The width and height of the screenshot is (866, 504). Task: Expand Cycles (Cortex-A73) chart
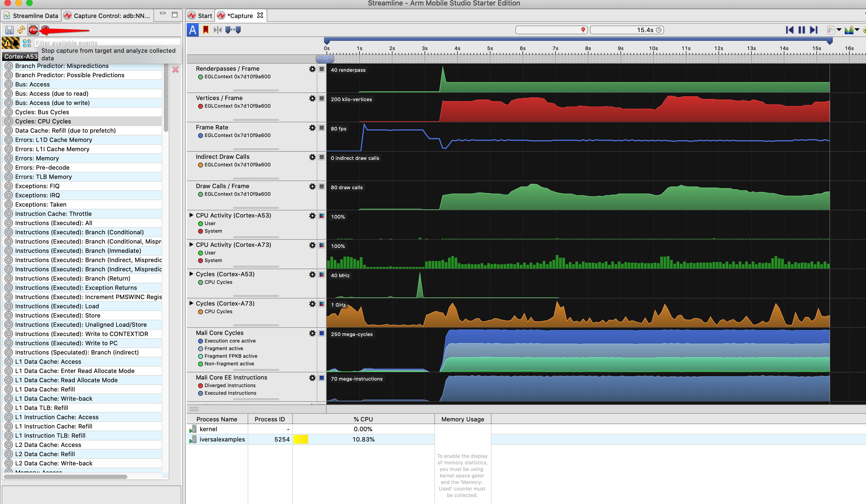click(x=191, y=303)
